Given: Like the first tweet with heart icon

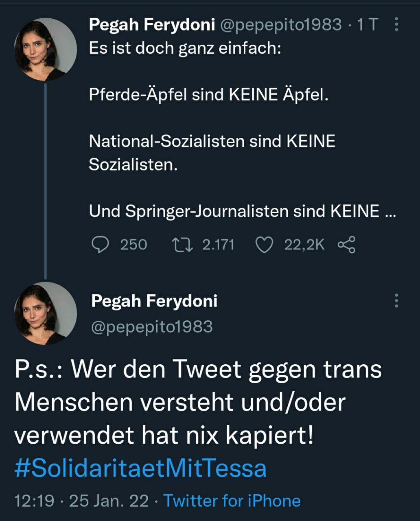Looking at the screenshot, I should [x=264, y=245].
